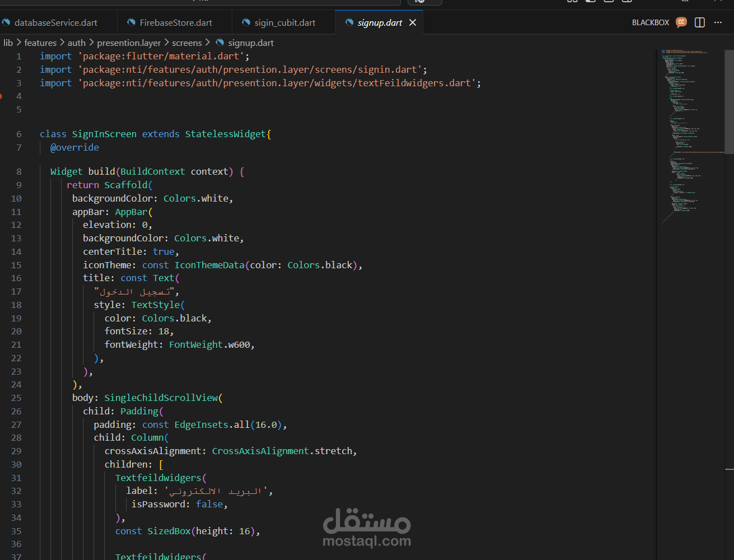
Task: Split the editor to the right
Action: pos(700,22)
